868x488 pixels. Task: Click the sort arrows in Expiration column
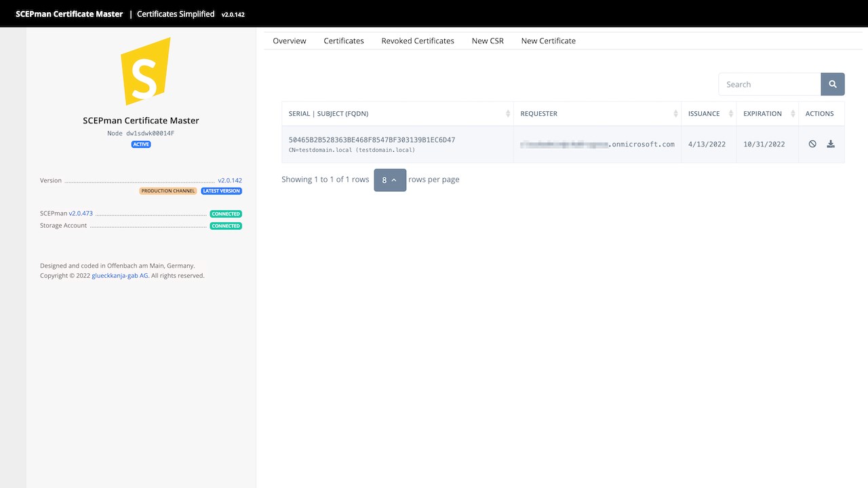point(792,114)
